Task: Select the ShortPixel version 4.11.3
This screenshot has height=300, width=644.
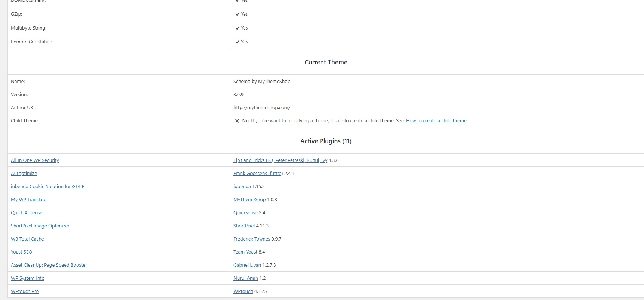Action: point(262,226)
